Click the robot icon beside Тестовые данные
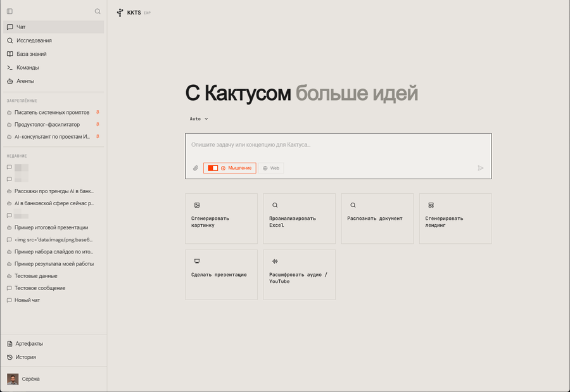This screenshot has height=392, width=570. tap(9, 276)
